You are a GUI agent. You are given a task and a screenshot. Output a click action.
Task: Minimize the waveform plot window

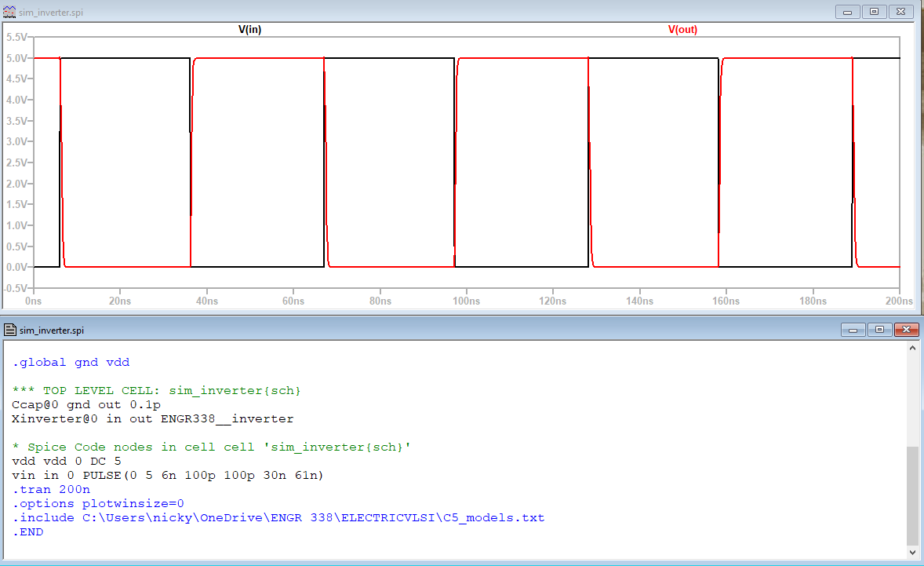pos(847,12)
